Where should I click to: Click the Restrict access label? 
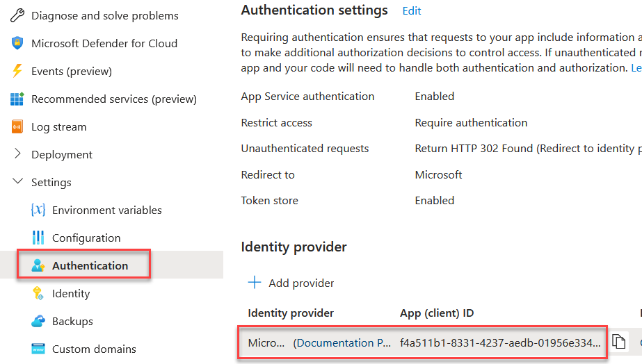[x=276, y=123]
